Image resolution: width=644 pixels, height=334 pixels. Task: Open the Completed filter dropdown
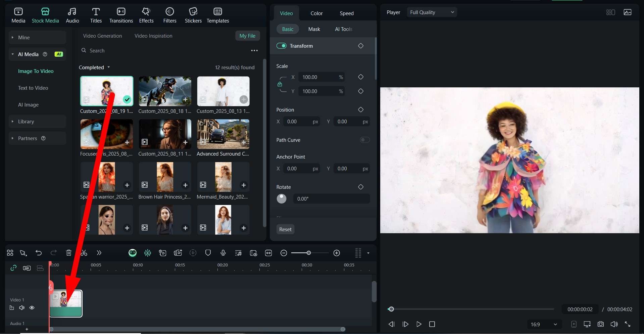94,67
